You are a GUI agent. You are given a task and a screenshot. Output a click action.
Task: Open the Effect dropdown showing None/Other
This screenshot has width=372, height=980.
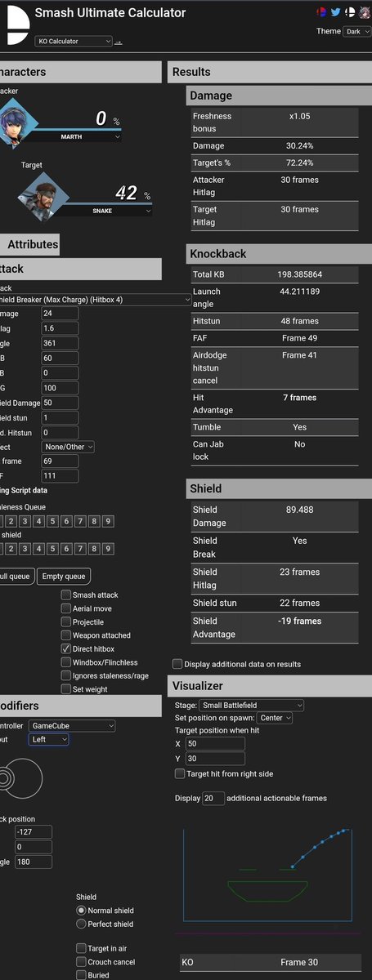tap(68, 447)
